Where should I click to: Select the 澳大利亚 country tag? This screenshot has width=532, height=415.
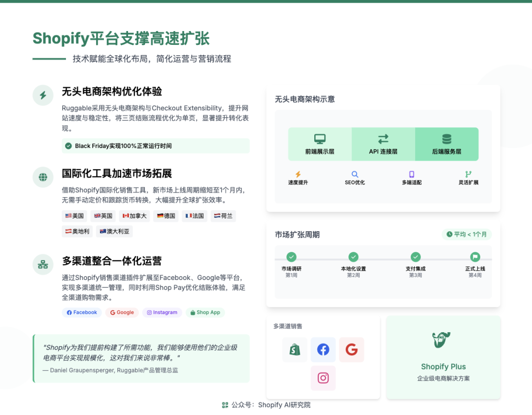pyautogui.click(x=114, y=232)
